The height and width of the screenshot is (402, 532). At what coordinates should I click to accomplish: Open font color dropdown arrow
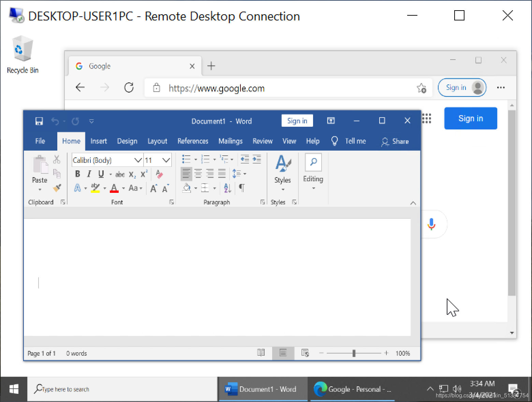pyautogui.click(x=123, y=188)
